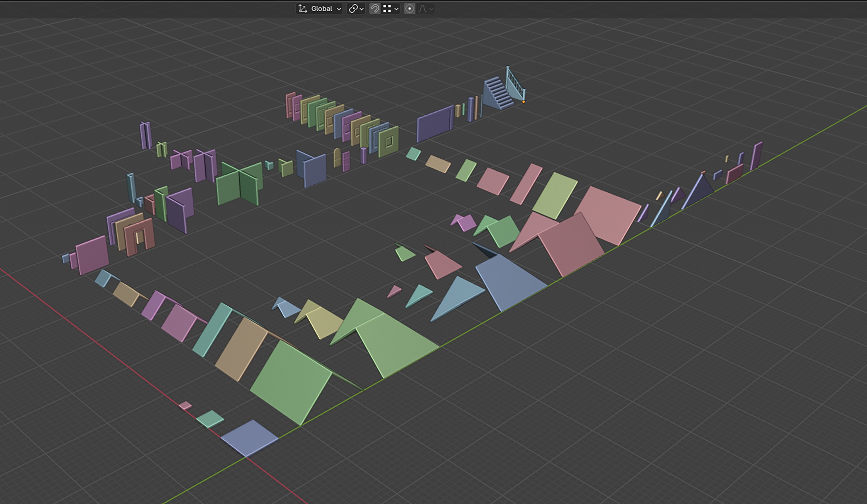
Task: Select the blue flat square near origin
Action: pos(250,438)
